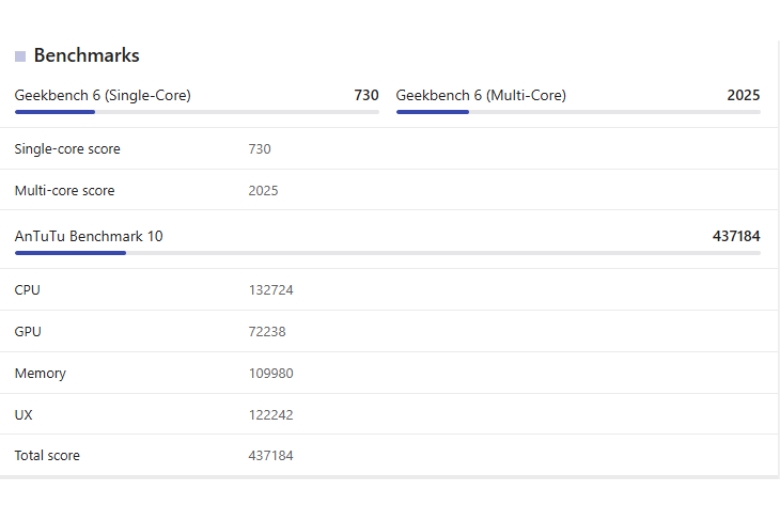Click the UX value 122242
The image size is (780, 520).
point(271,415)
